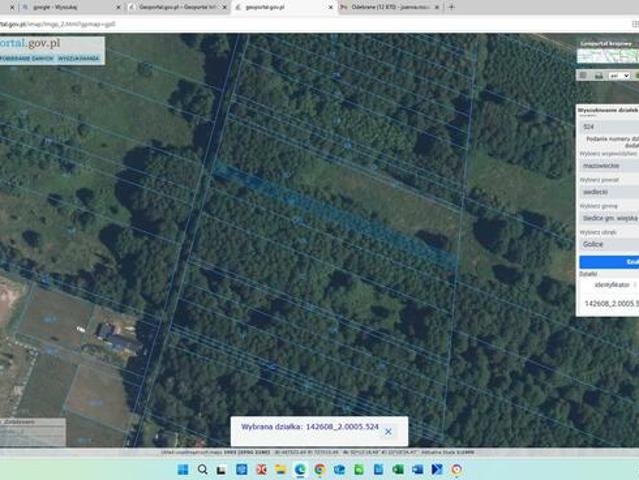Image resolution: width=639 pixels, height=480 pixels.
Task: Open Windows taskbar search
Action: pos(203,469)
